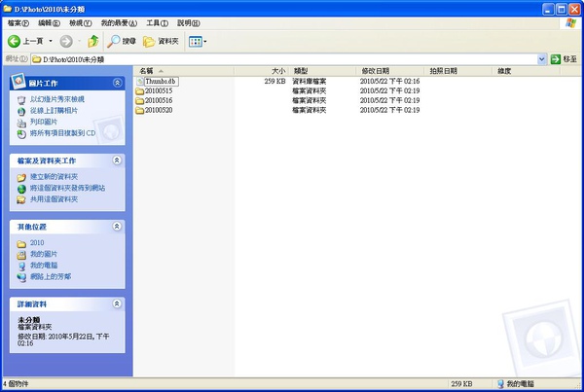Open 網路上的芳鄰 in other places
This screenshot has width=584, height=392.
pos(51,276)
